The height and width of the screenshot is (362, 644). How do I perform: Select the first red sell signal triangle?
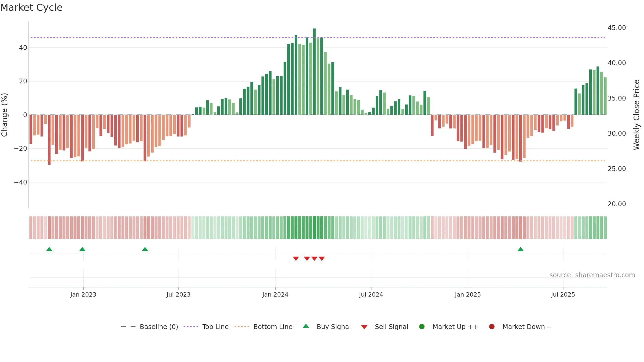(296, 258)
